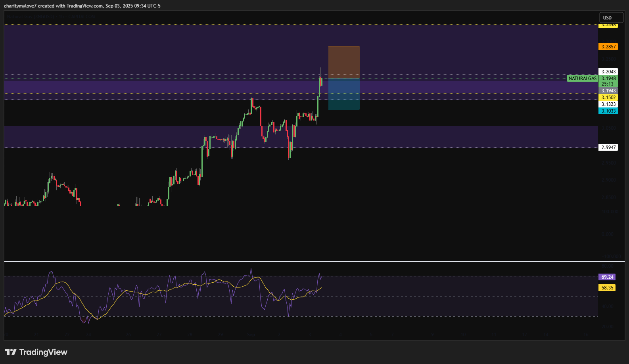Select the short position stop-loss zone
The height and width of the screenshot is (364, 629).
344,62
